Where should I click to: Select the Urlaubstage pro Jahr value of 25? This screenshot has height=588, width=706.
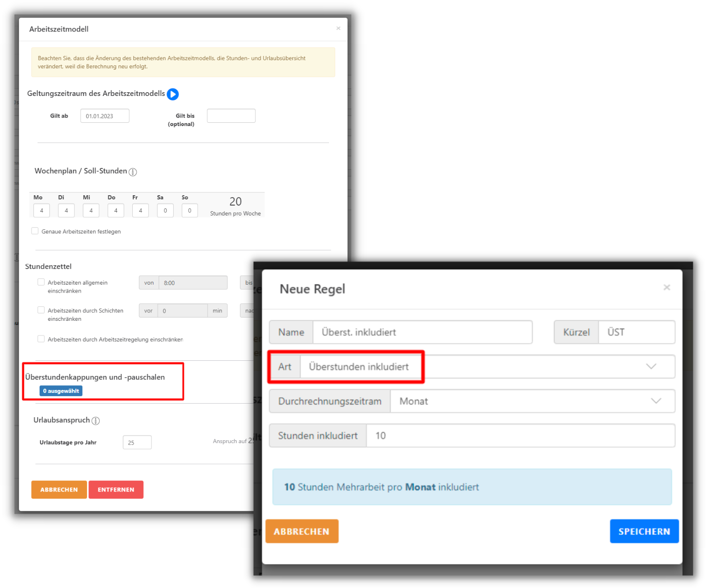pos(137,442)
